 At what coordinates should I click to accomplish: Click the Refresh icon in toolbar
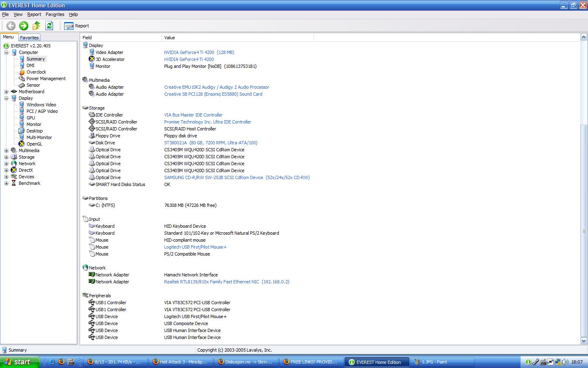[x=49, y=26]
